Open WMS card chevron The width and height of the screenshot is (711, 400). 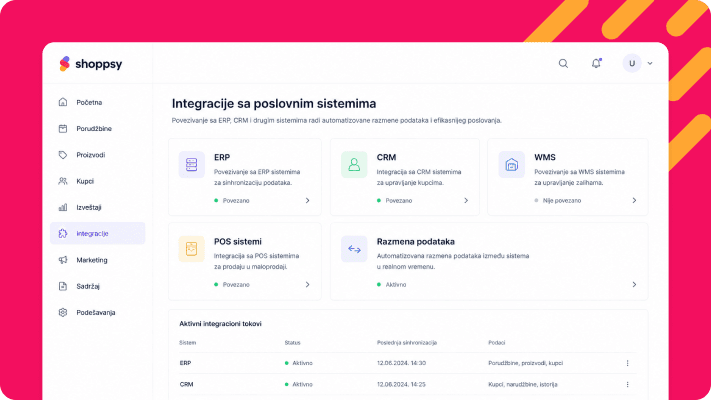pos(634,200)
